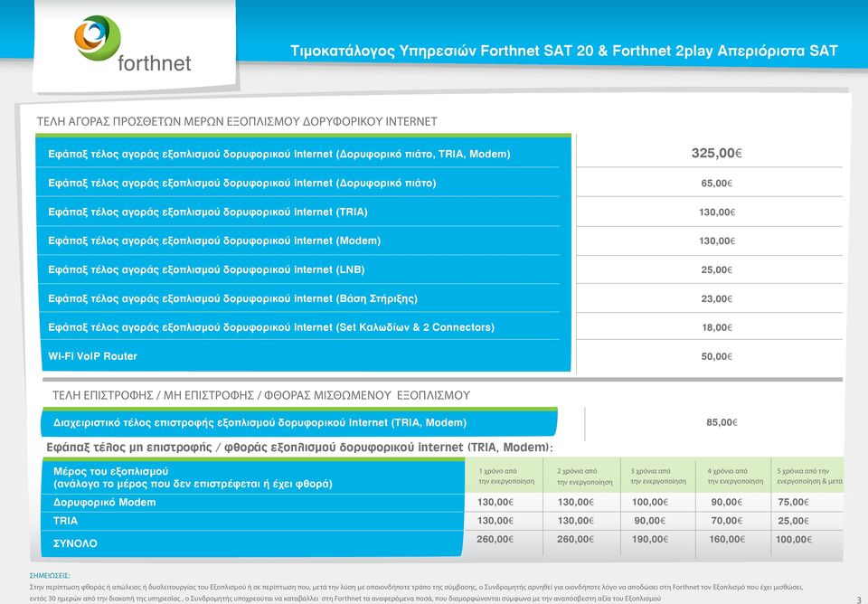Click the note line starting "Στην περίπτωση φθοράς"
The width and height of the screenshot is (868, 604).
tap(416, 587)
